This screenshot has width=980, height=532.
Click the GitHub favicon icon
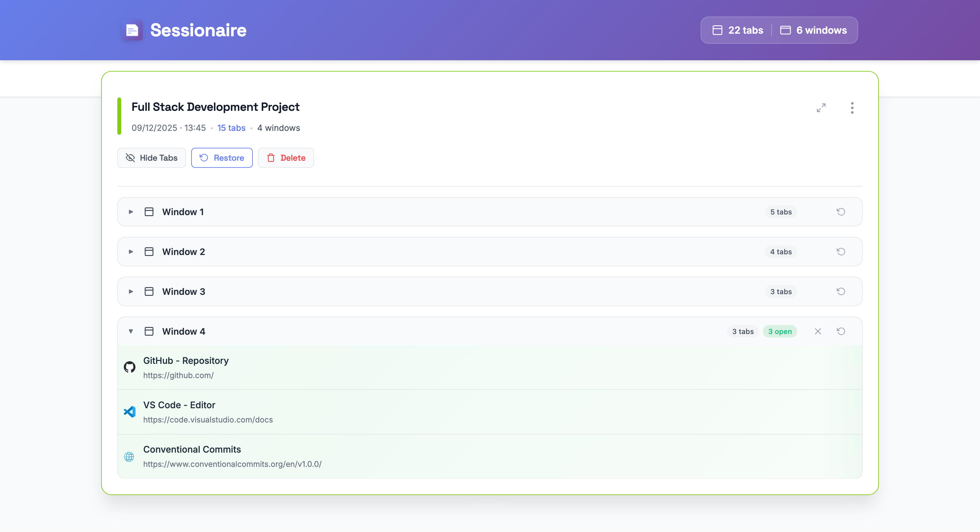coord(129,367)
